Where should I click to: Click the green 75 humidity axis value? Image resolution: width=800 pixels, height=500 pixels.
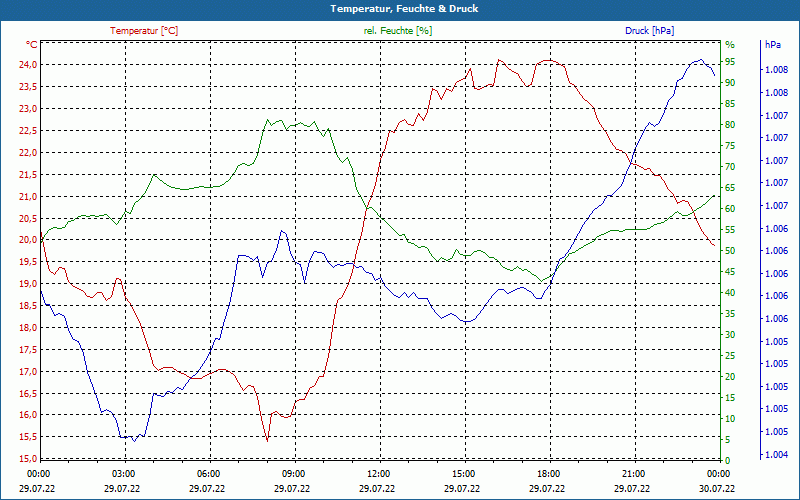730,146
